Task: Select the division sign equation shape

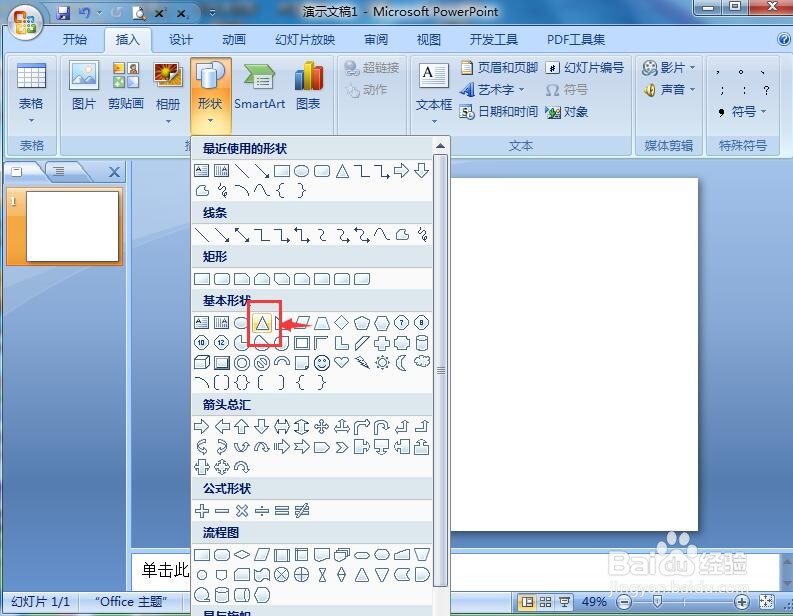Action: click(x=261, y=510)
